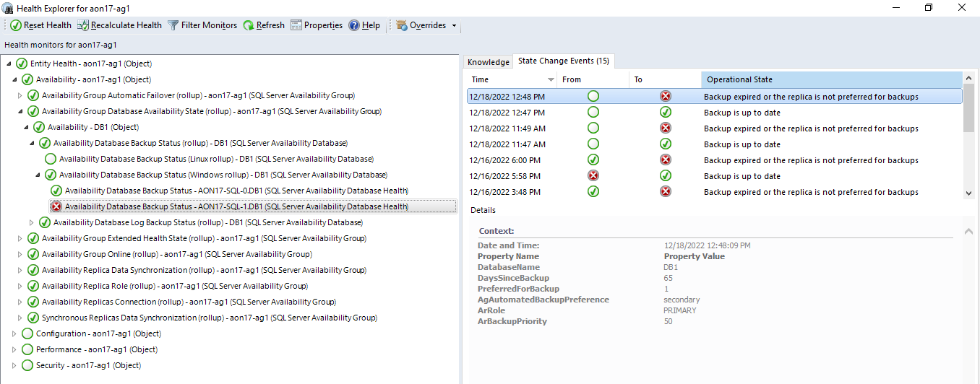Select the State Change Events (15) tab
The image size is (980, 384).
tap(564, 61)
